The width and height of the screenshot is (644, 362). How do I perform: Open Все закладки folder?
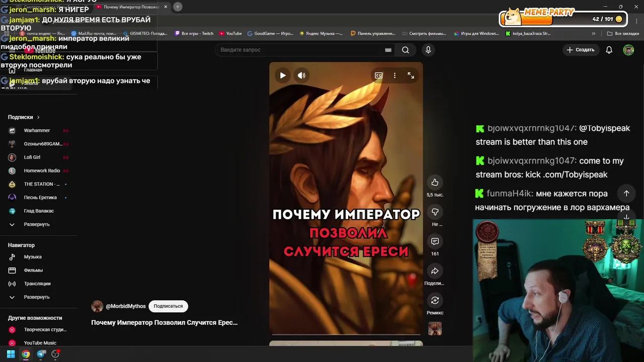(623, 34)
